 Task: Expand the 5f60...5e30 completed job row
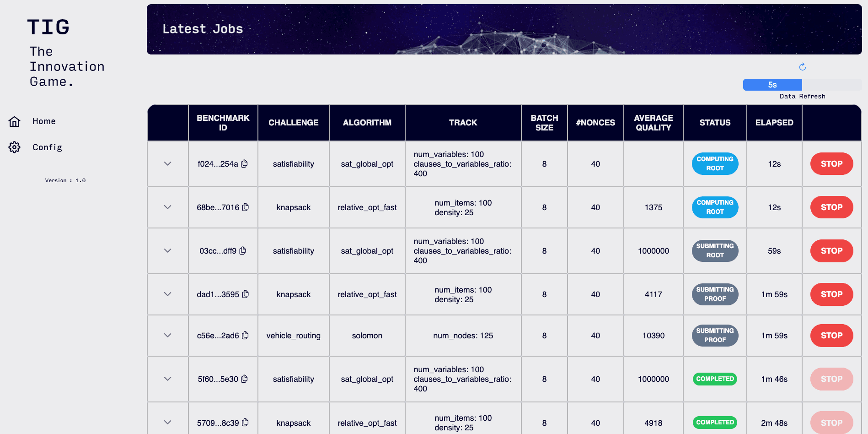coord(168,379)
